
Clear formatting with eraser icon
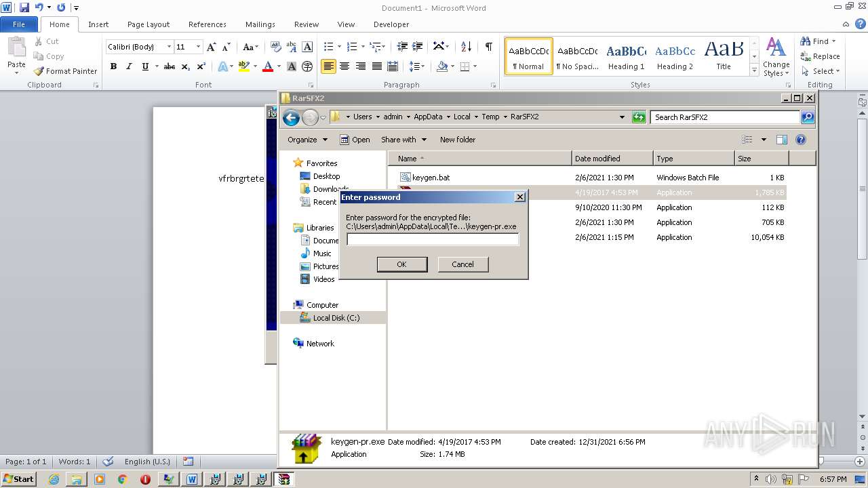(x=276, y=47)
